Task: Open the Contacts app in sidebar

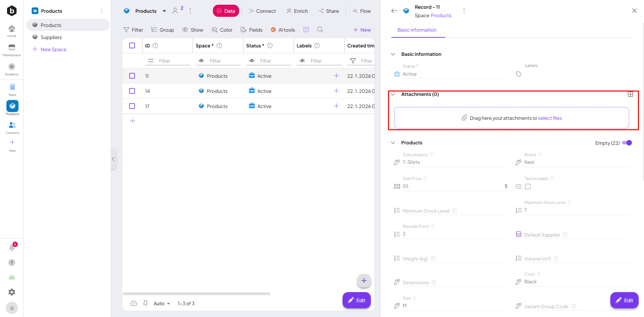Action: pyautogui.click(x=12, y=127)
